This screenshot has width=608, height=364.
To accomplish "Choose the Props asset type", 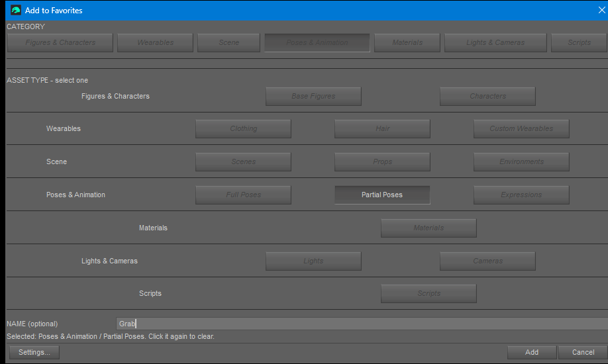I will 382,161.
